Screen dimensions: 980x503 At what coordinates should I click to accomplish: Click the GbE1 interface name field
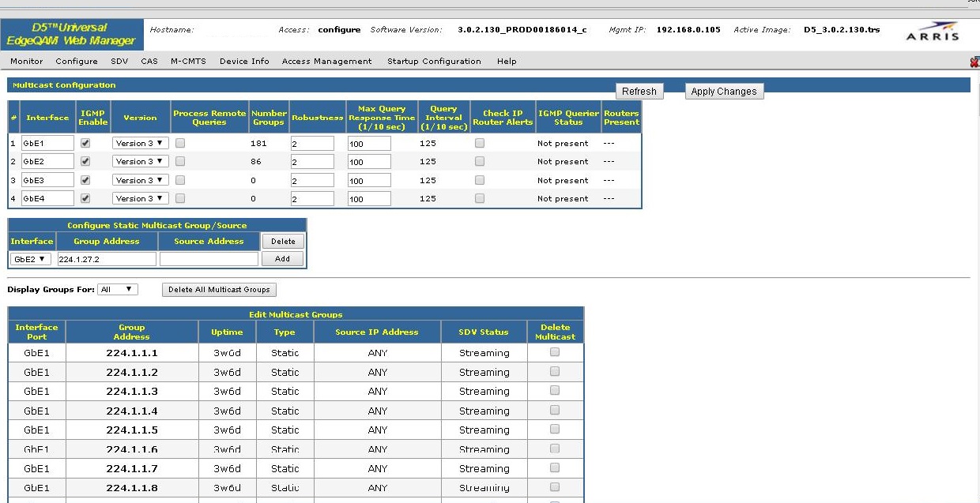pyautogui.click(x=47, y=143)
